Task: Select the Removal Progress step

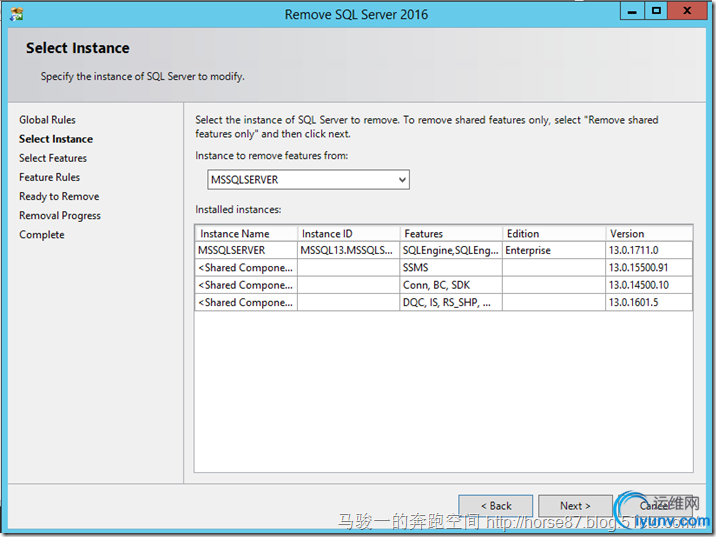Action: (x=60, y=215)
